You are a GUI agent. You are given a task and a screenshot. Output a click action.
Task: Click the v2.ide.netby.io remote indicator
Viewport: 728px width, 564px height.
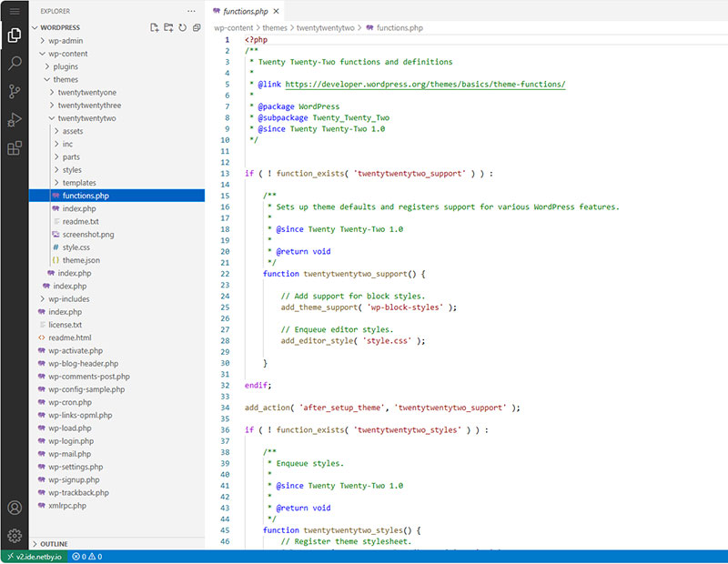pyautogui.click(x=33, y=556)
